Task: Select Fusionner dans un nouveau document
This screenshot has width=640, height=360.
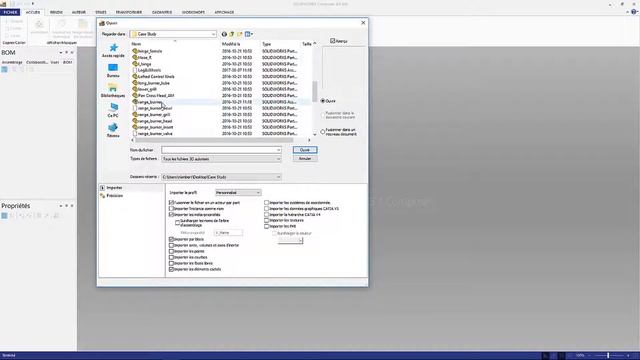Action: (x=323, y=132)
